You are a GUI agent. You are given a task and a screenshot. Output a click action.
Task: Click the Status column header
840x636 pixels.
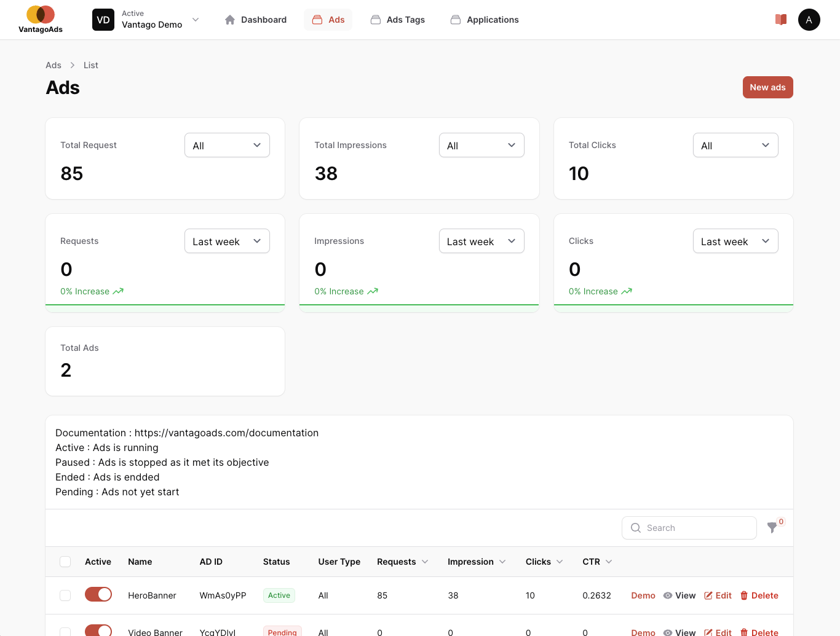point(277,562)
